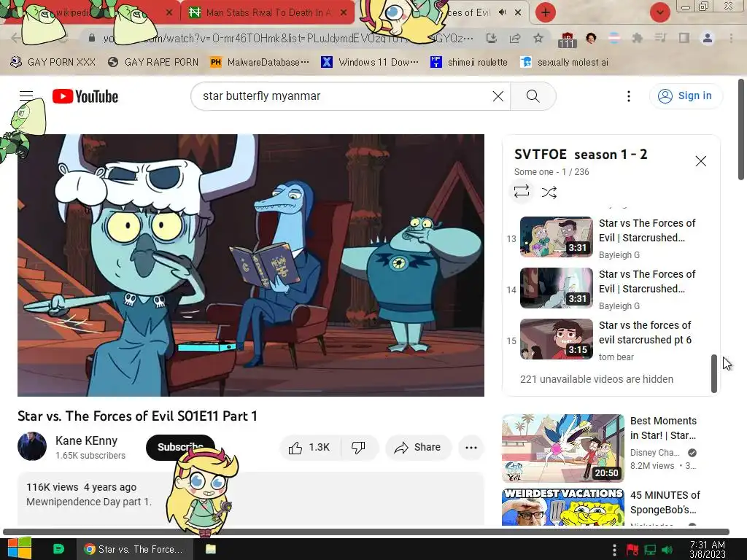This screenshot has height=560, width=747.
Task: Click the playlist panel scrollbar thumb
Action: pyautogui.click(x=713, y=373)
